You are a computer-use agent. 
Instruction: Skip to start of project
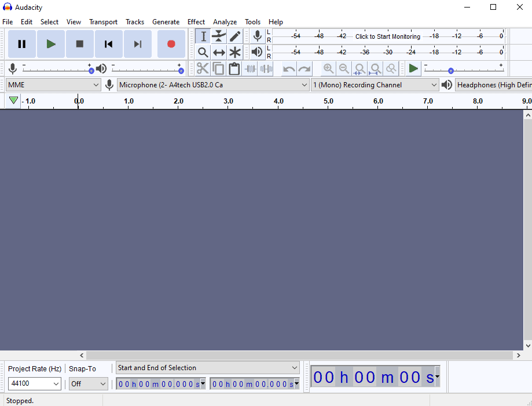109,44
